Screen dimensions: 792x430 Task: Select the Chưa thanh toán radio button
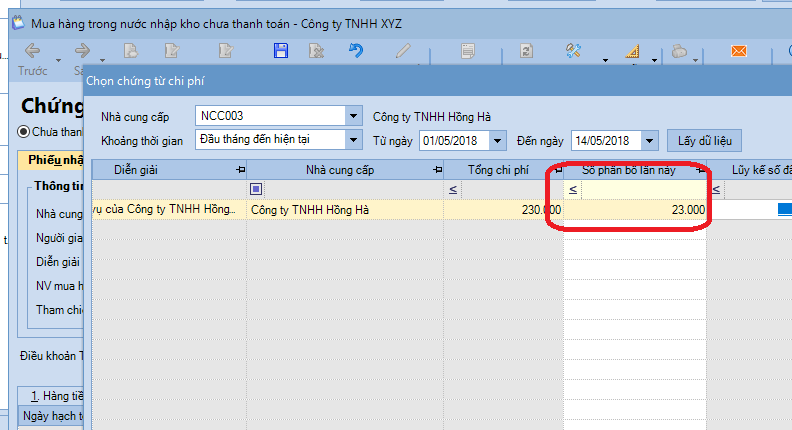(24, 131)
